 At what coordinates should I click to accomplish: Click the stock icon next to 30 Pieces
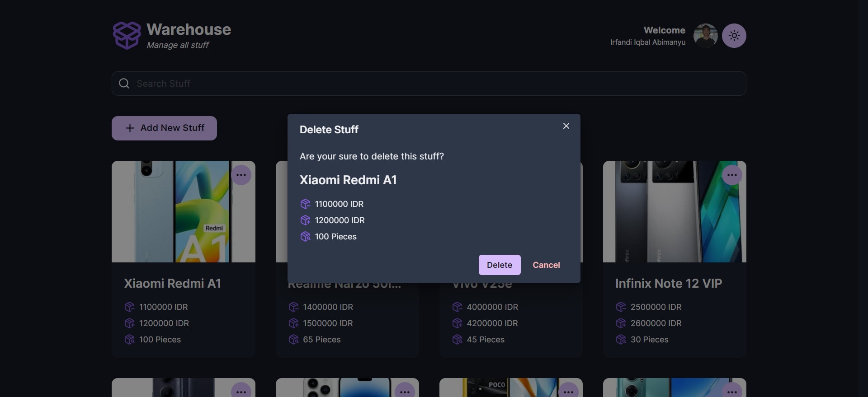621,340
